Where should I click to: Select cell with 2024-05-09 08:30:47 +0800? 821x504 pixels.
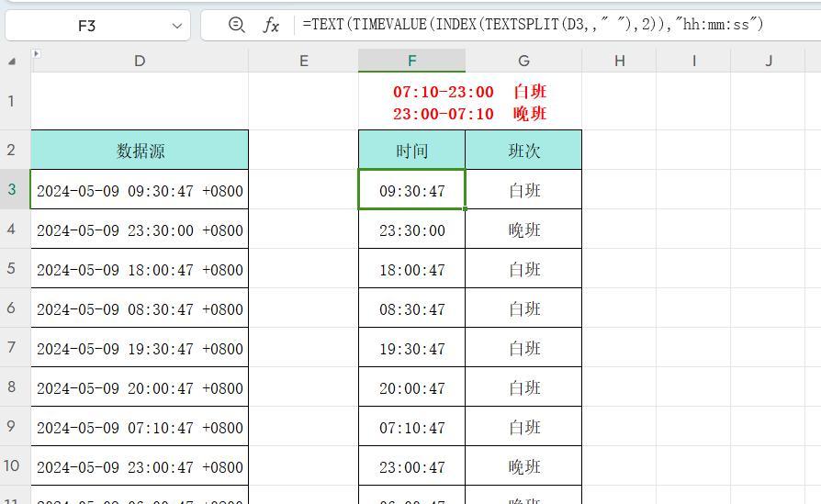[x=140, y=308]
